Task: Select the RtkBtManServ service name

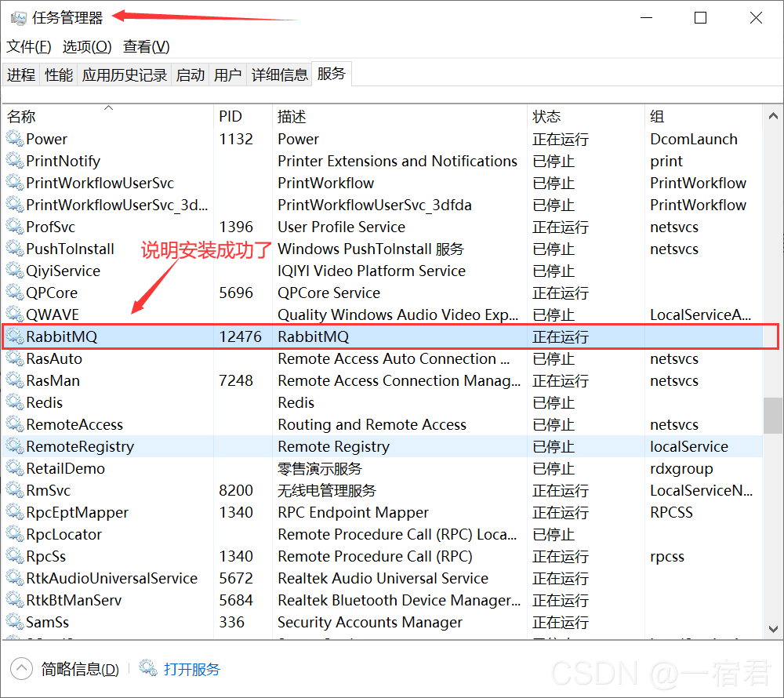Action: coord(74,600)
